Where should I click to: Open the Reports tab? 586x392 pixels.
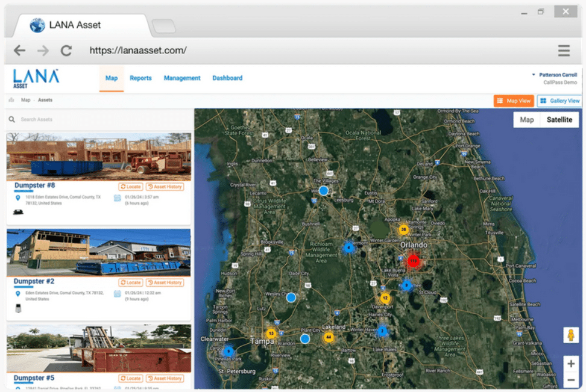click(140, 78)
